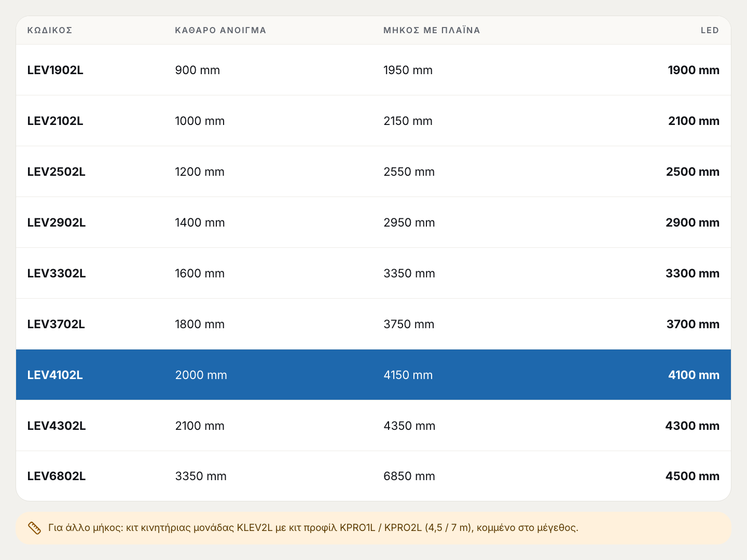Click the highlighted LEV4102L row
The height and width of the screenshot is (560, 747).
click(x=374, y=375)
